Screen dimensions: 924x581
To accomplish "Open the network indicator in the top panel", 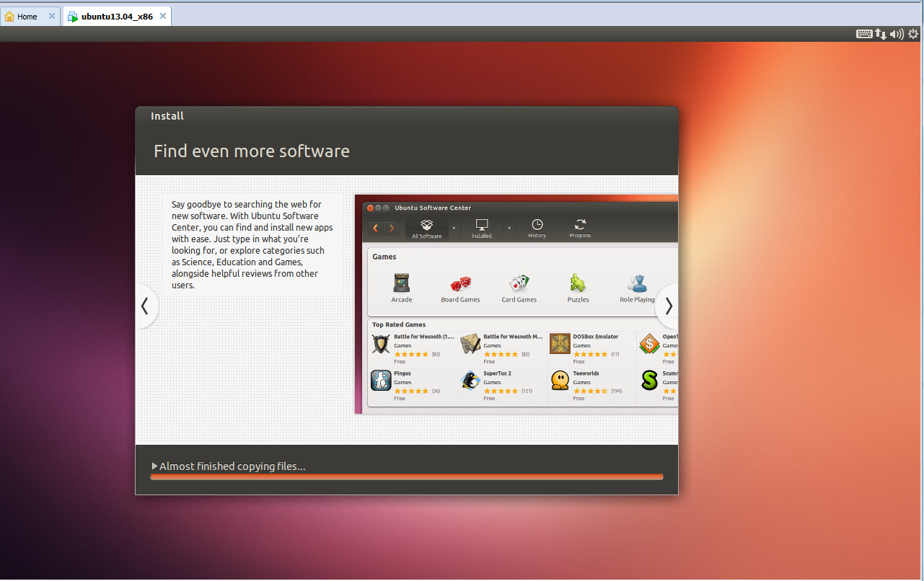I will pos(881,34).
